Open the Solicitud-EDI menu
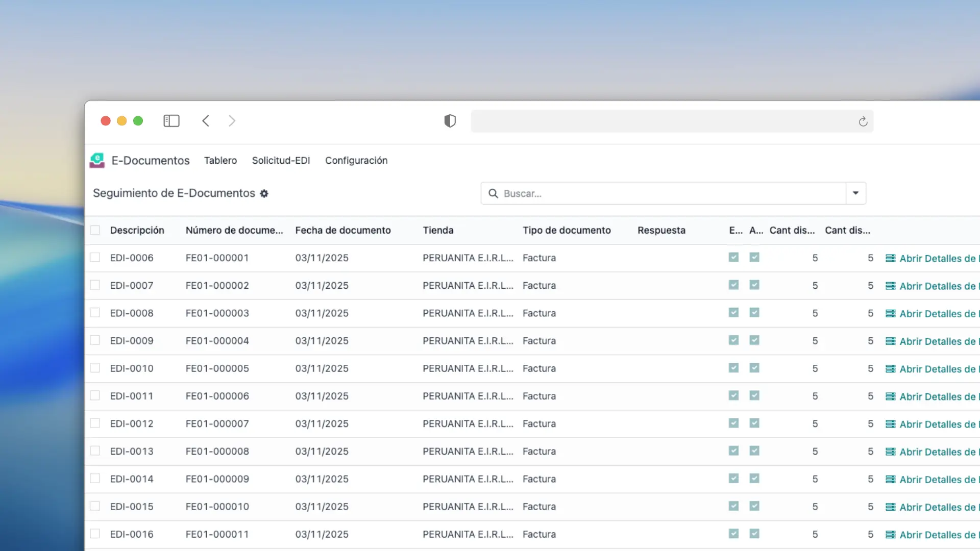Viewport: 980px width, 551px height. point(281,161)
